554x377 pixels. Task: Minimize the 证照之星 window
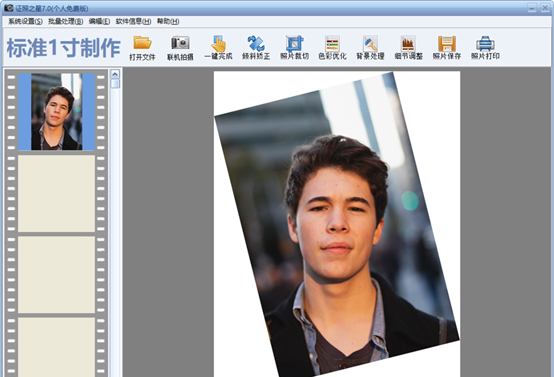coord(532,7)
